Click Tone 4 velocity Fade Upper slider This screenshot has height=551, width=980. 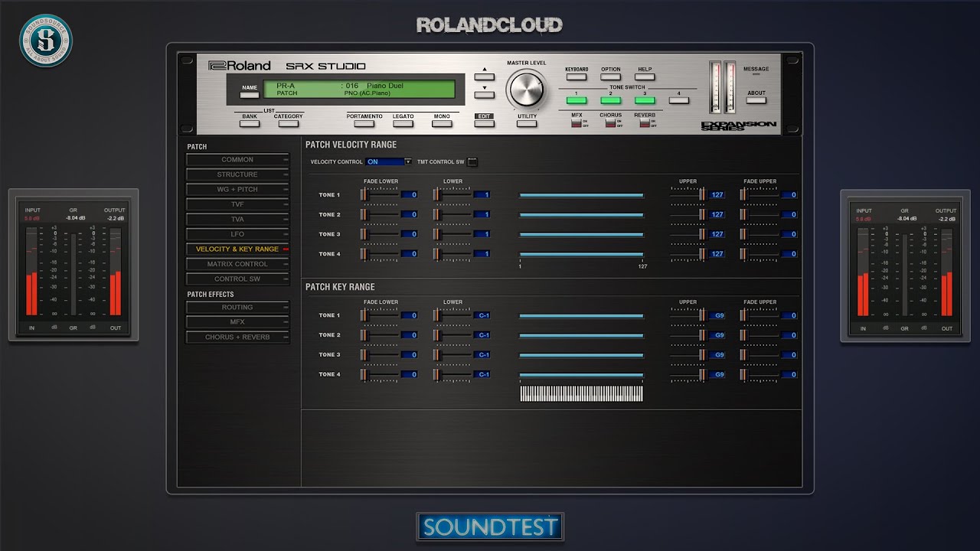point(759,254)
